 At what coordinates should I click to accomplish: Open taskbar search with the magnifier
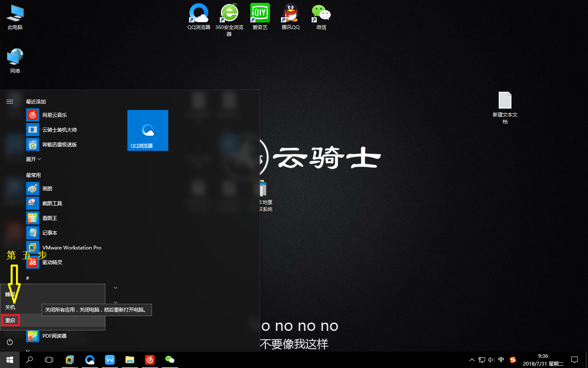pos(29,360)
